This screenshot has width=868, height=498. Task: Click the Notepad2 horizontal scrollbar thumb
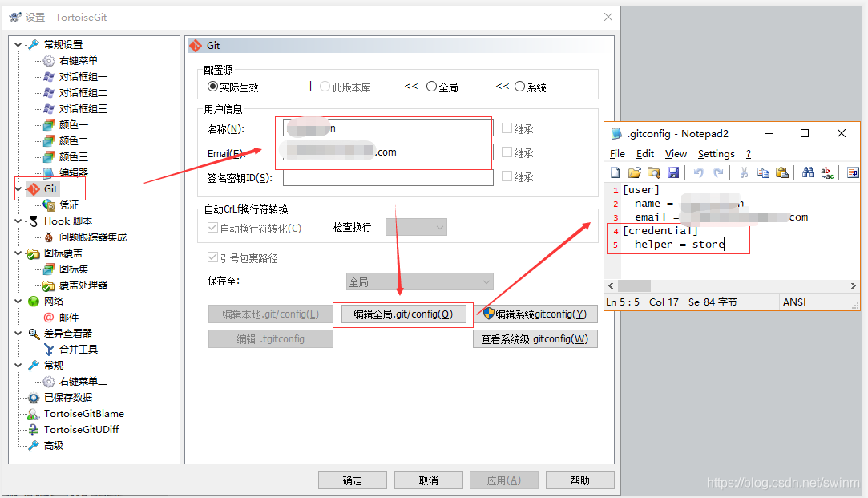pos(634,285)
